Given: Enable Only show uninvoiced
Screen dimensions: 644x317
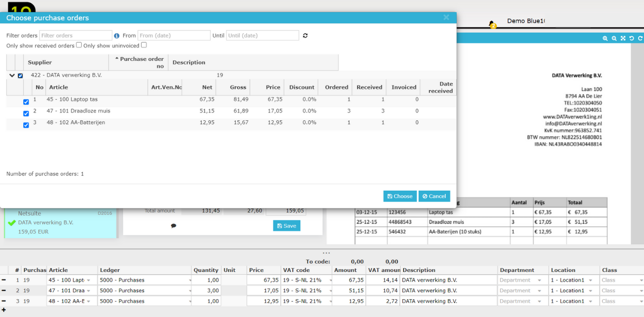Looking at the screenshot, I should (144, 45).
